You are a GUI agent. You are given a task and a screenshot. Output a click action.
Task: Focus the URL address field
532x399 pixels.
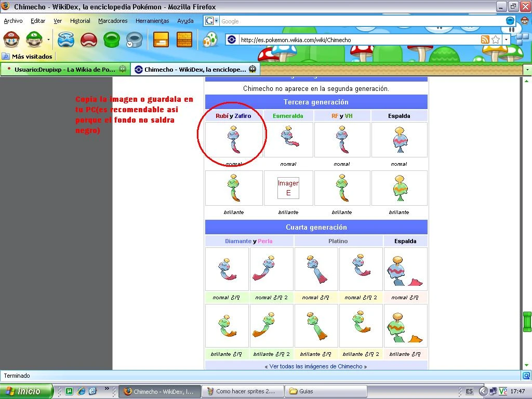[359, 39]
